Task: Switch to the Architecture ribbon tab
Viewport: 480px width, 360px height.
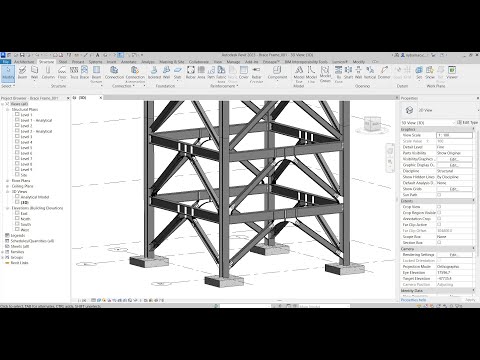Action: 24,62
